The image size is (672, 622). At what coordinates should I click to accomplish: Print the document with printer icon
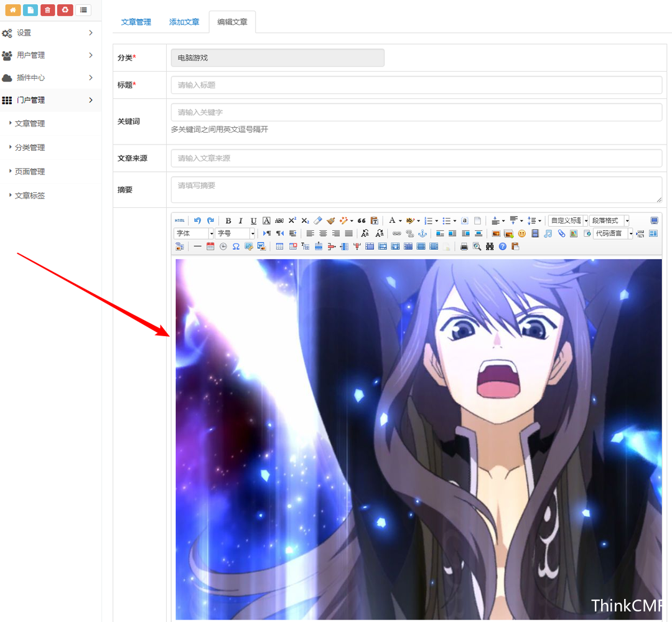[464, 246]
